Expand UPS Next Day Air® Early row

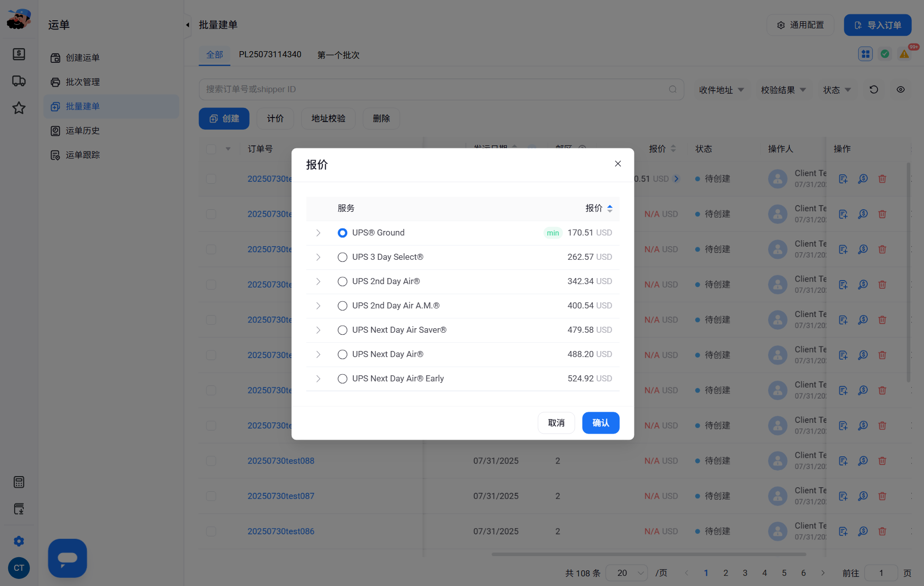pos(318,379)
